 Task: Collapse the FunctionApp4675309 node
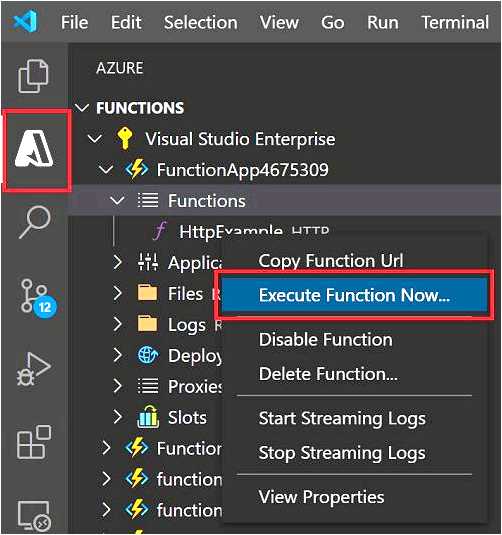pos(106,170)
